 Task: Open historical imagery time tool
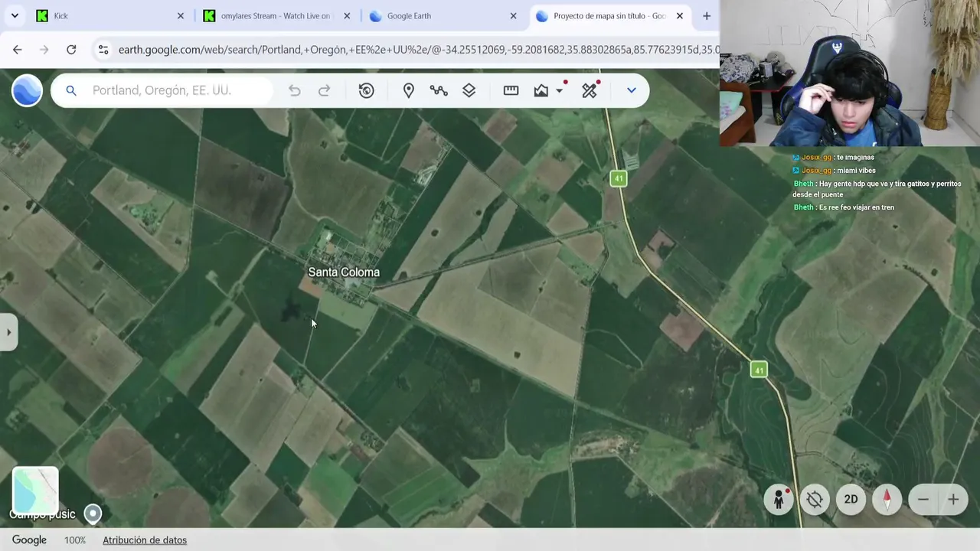click(367, 90)
